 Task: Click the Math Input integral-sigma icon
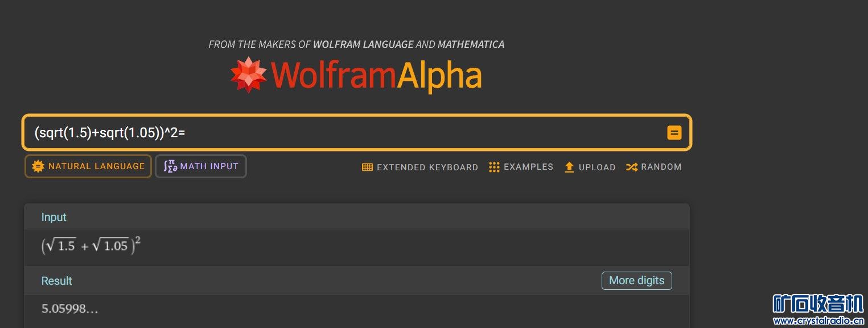170,166
